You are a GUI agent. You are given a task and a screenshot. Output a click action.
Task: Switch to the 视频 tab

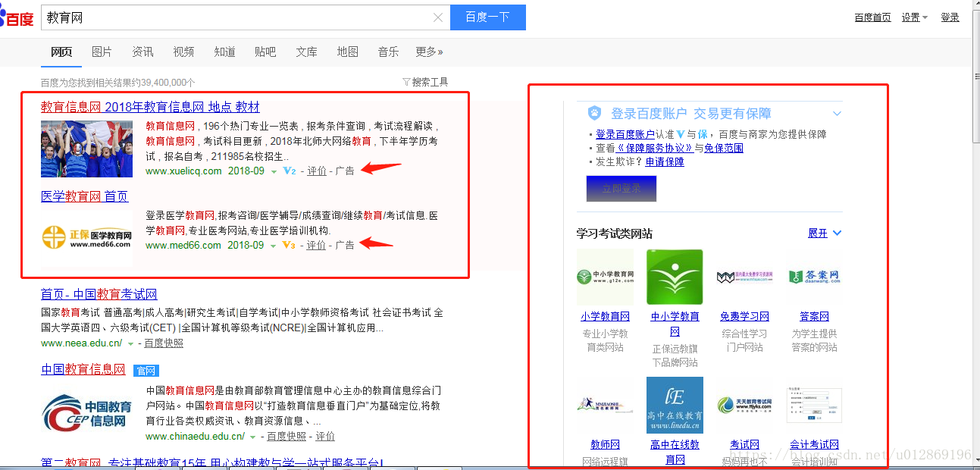click(x=183, y=52)
